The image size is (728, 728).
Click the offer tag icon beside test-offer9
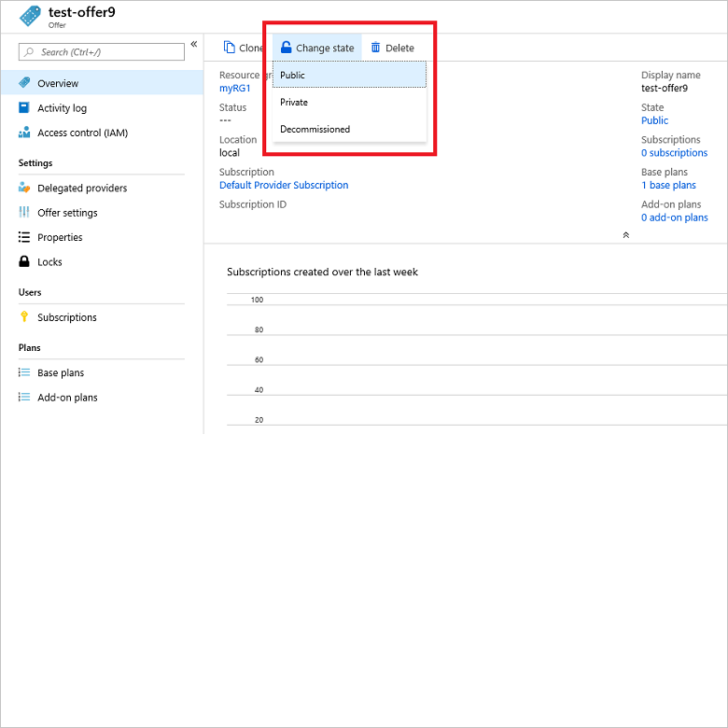coord(30,16)
